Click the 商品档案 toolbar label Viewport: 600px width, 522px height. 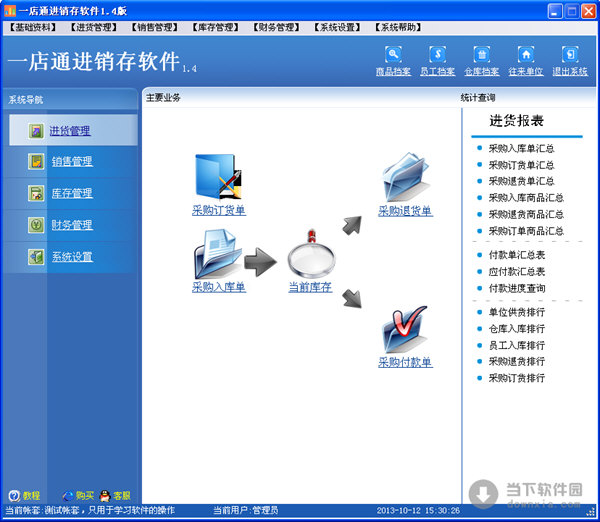pyautogui.click(x=393, y=72)
